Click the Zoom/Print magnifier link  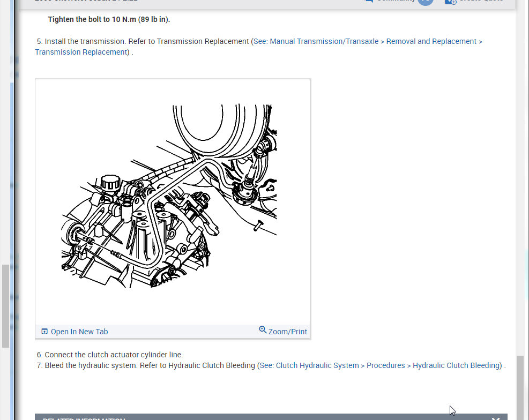pyautogui.click(x=282, y=331)
